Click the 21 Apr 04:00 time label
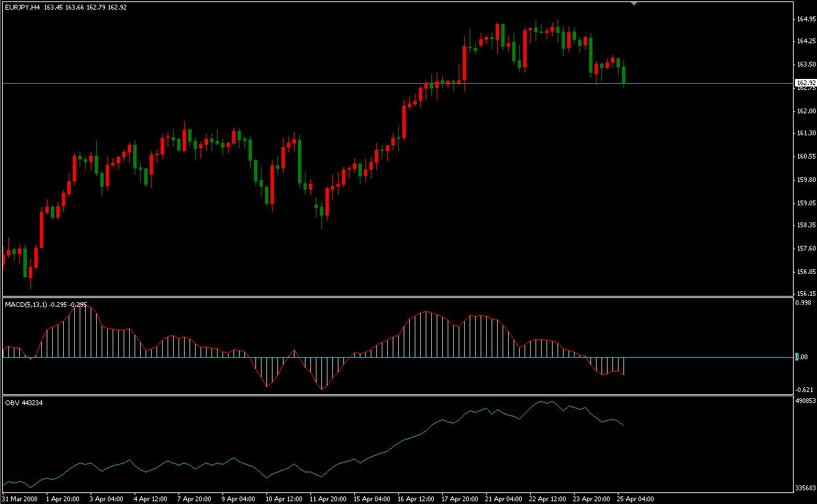817x504 pixels. pos(503,499)
